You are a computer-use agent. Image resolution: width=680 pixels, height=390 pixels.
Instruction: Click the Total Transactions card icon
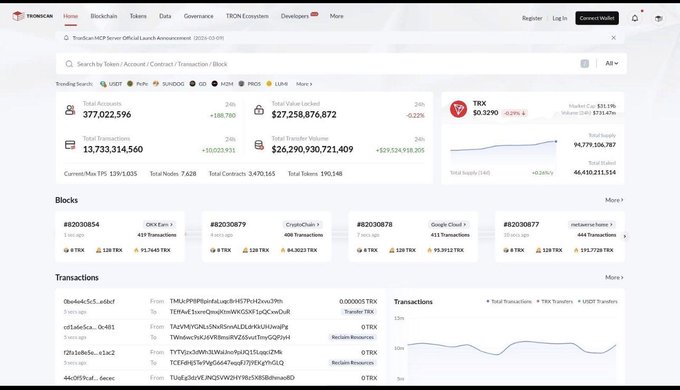point(70,144)
